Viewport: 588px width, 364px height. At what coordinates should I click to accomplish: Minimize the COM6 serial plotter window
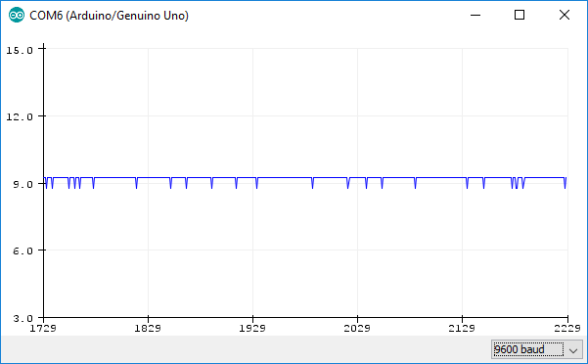pyautogui.click(x=475, y=15)
